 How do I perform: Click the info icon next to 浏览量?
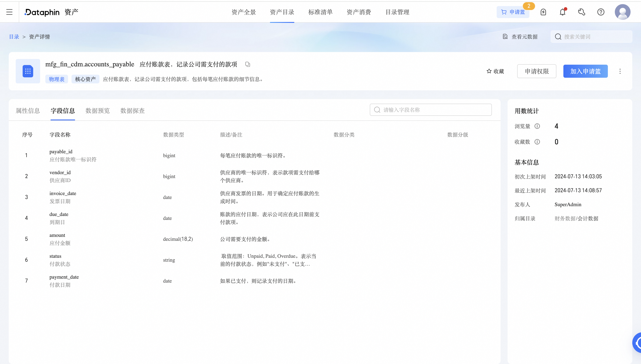point(538,126)
